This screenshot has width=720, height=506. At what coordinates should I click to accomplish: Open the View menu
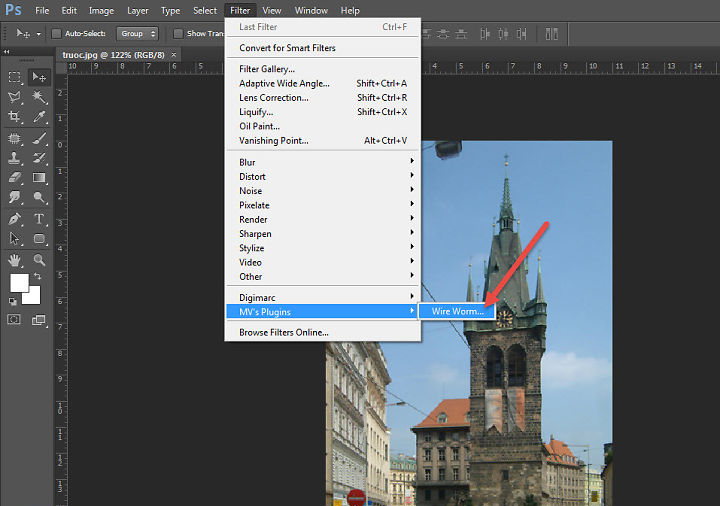click(272, 10)
